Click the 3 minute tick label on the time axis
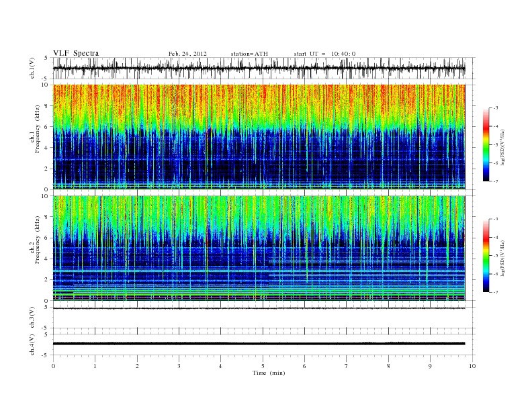This screenshot has height=411, width=532. 179,366
